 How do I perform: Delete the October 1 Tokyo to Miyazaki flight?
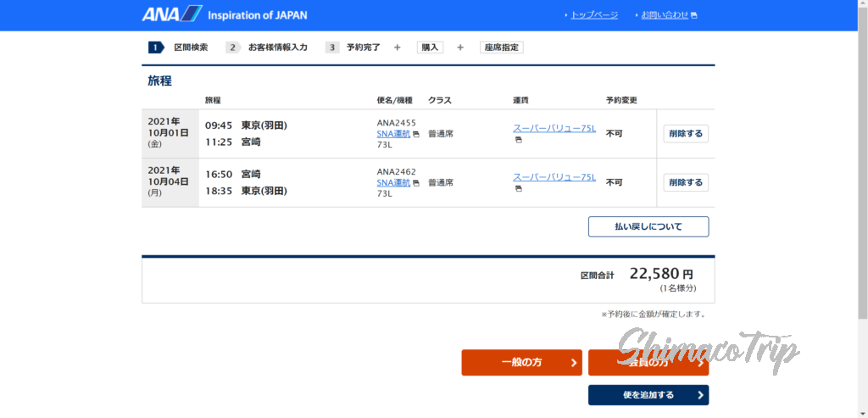tap(686, 134)
